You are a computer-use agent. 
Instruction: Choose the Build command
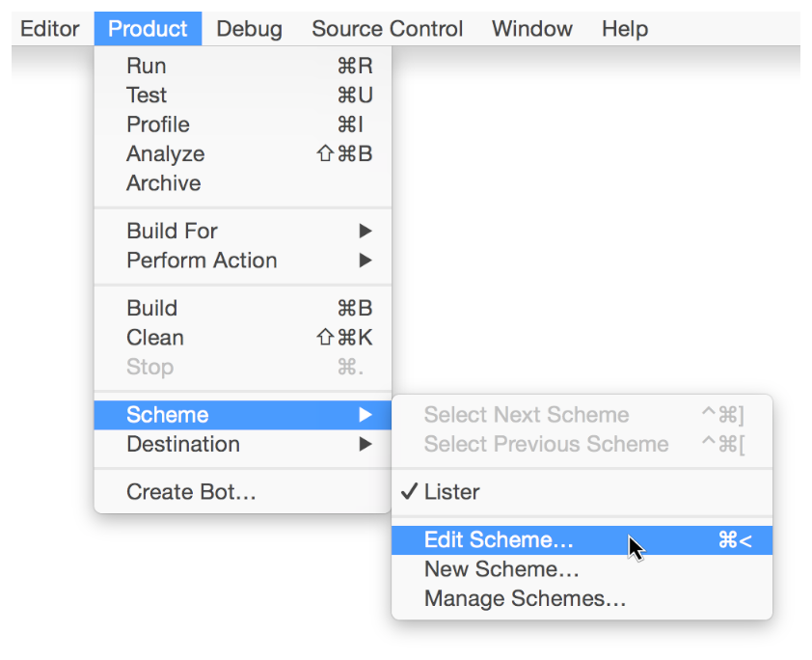pos(151,308)
